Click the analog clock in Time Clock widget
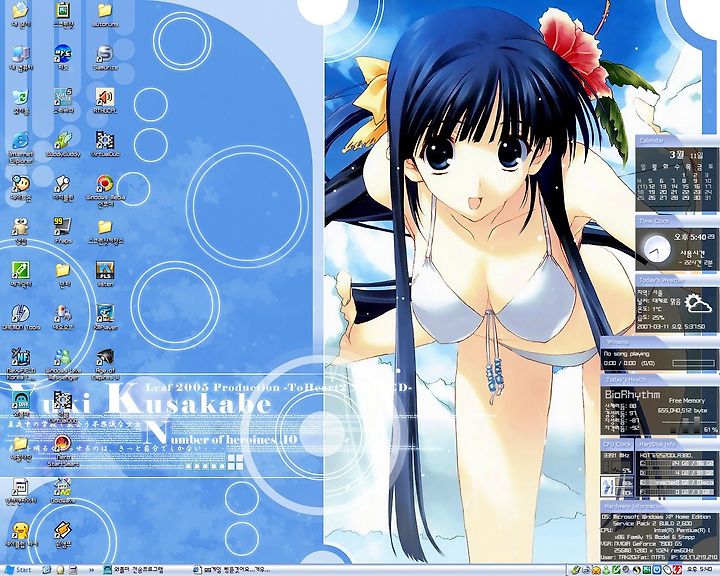 pos(656,249)
